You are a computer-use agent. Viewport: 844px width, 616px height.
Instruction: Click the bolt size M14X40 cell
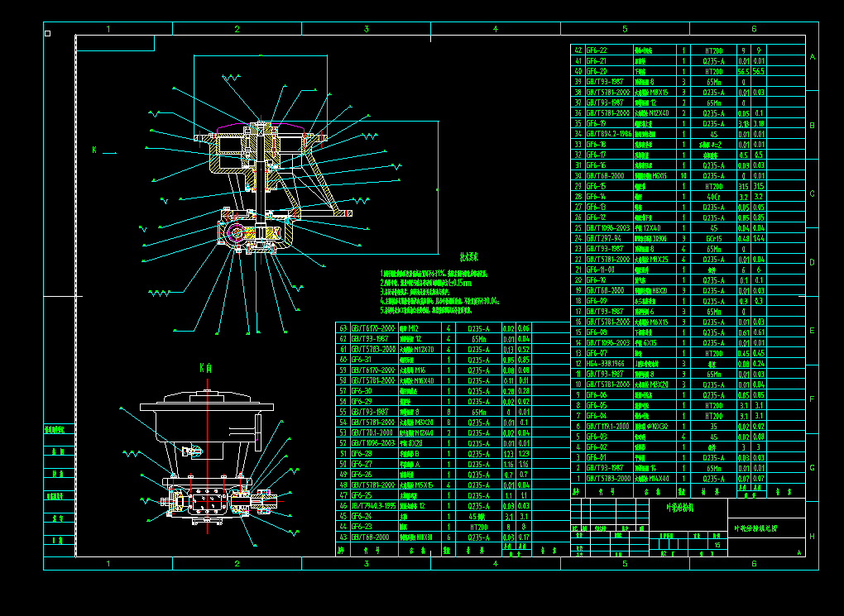click(x=652, y=478)
